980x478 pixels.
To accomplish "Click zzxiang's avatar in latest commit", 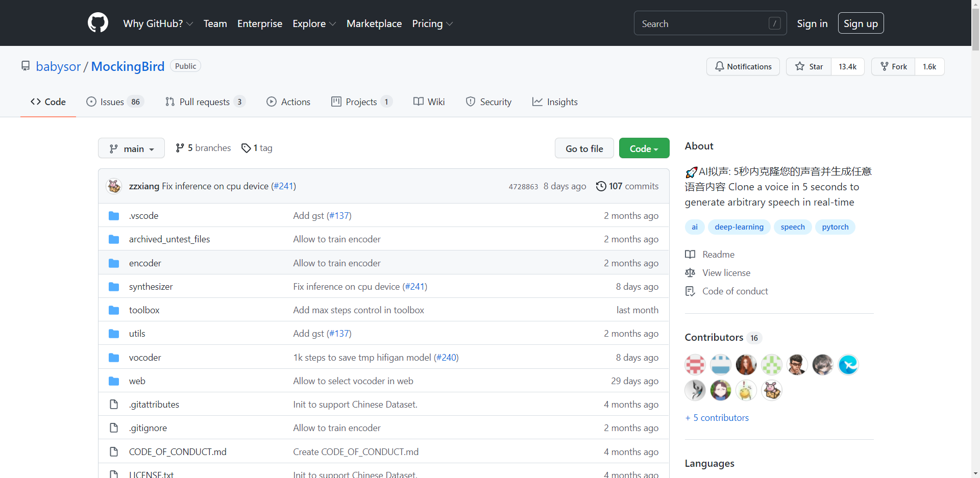I will 114,186.
